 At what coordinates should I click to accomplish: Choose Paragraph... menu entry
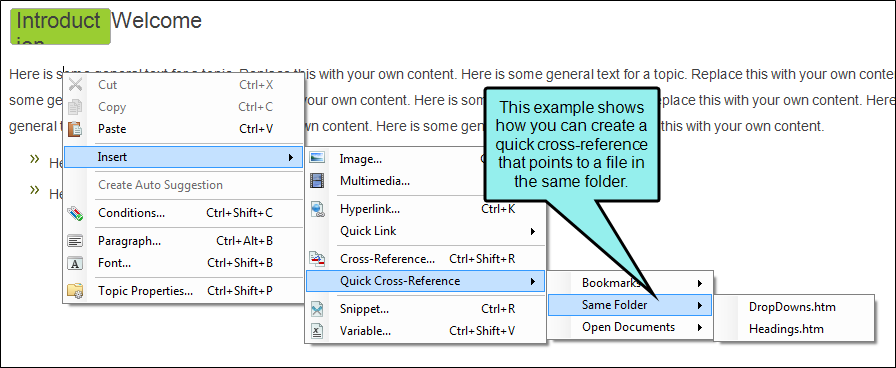[183, 241]
